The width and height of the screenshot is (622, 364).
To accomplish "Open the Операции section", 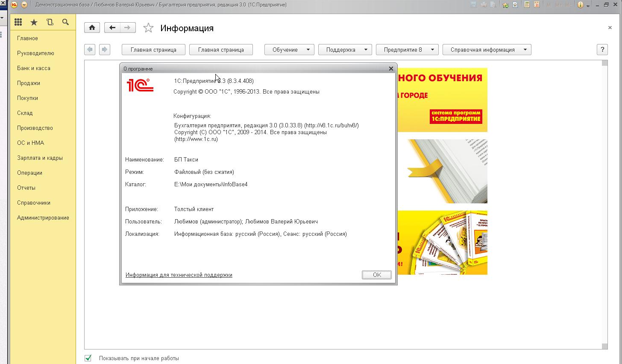I will point(29,173).
